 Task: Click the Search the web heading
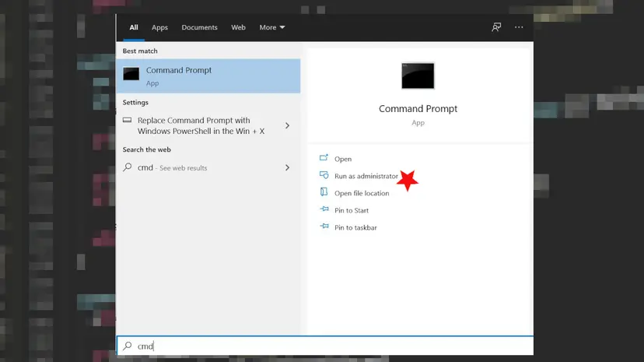pos(147,149)
